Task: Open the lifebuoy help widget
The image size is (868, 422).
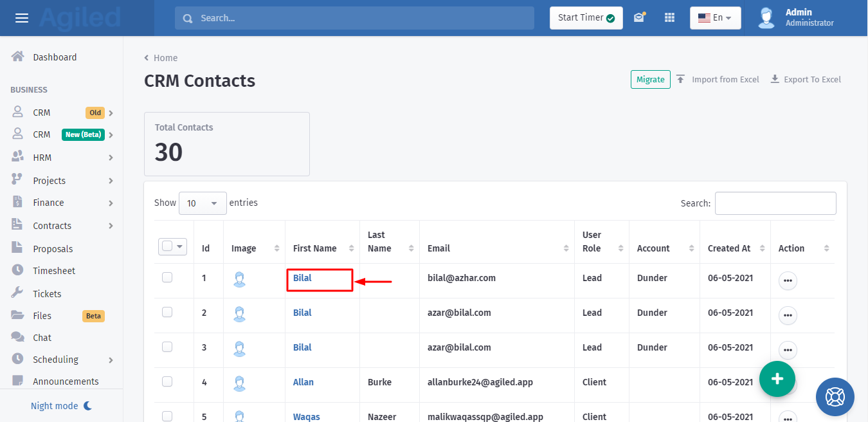Action: tap(835, 396)
